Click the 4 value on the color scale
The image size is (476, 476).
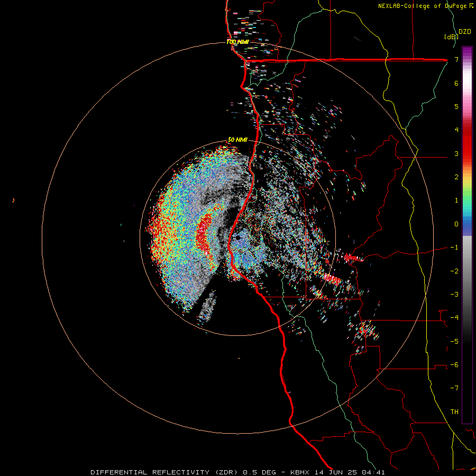tap(456, 130)
